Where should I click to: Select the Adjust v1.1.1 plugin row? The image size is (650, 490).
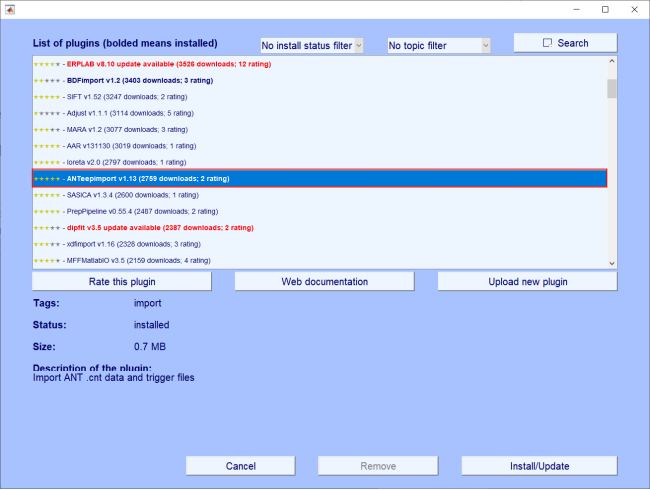tap(320, 113)
